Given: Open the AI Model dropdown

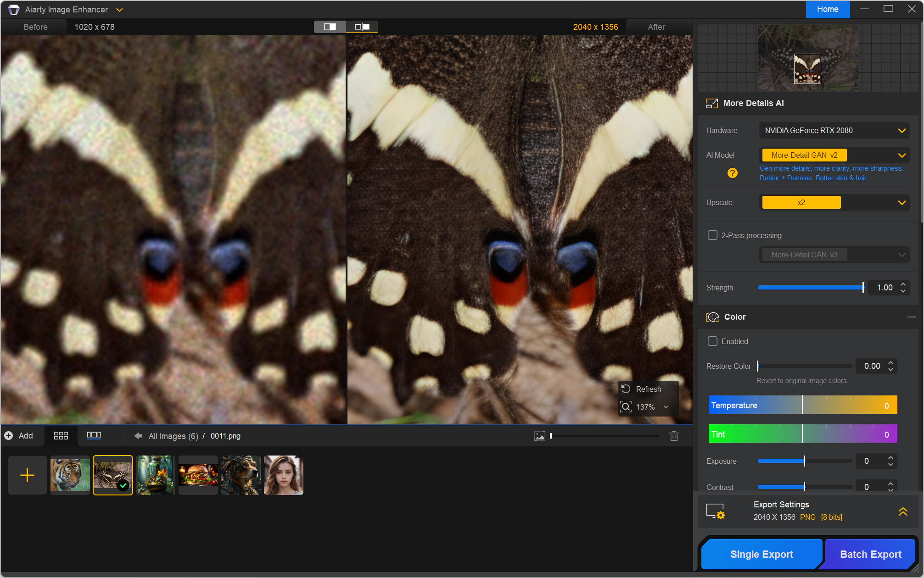Looking at the screenshot, I should click(x=902, y=155).
